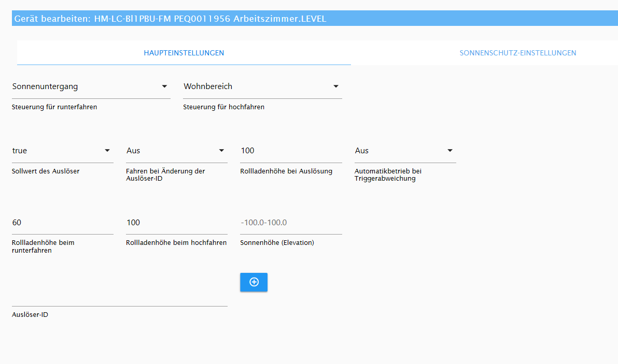This screenshot has height=364, width=618.
Task: Open the Aus dropdown above Automatikbetrieb bei Triggerabweichung
Action: 405,151
